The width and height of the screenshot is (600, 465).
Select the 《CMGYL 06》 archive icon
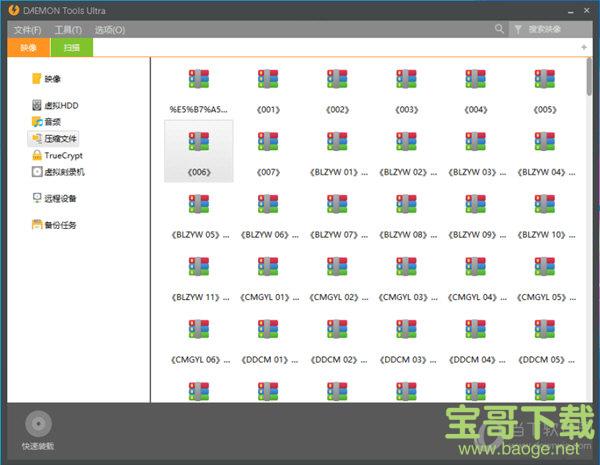click(x=199, y=329)
